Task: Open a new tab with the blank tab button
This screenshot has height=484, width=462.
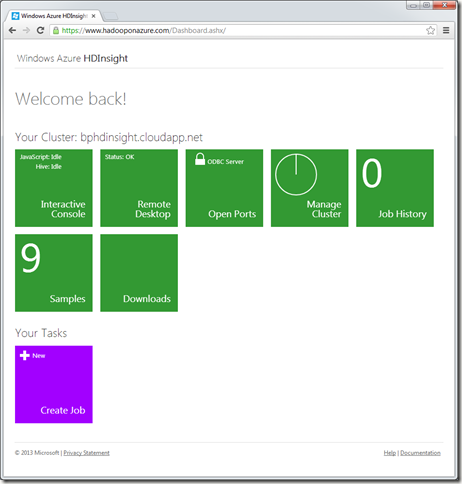Action: pos(110,16)
